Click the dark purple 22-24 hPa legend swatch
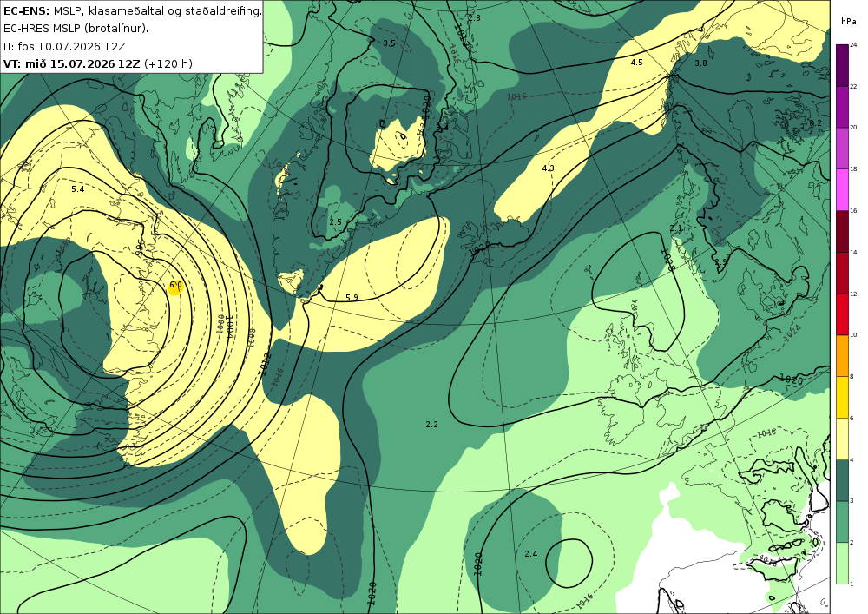The width and height of the screenshot is (868, 614). 842,65
